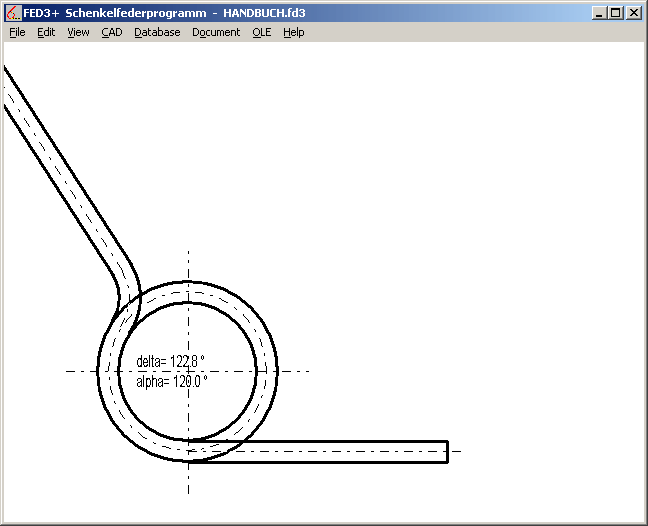This screenshot has width=648, height=526.
Task: Open the Document menu
Action: click(216, 32)
